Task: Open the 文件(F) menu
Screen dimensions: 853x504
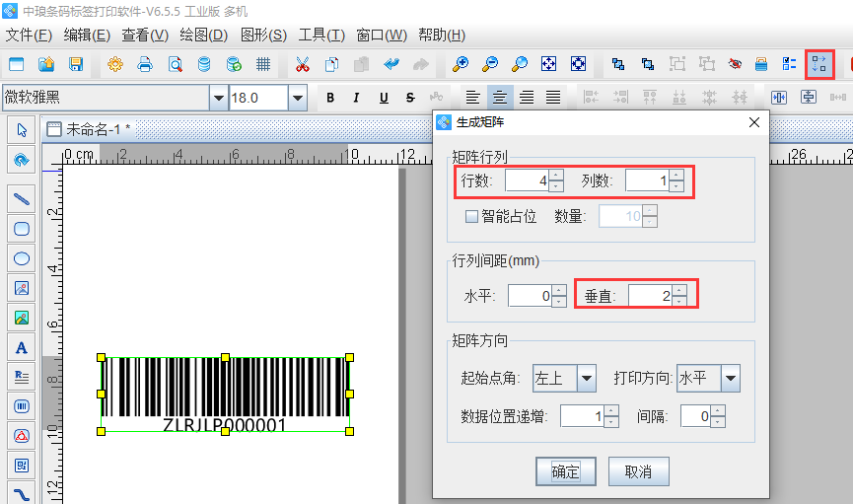Action: point(29,36)
